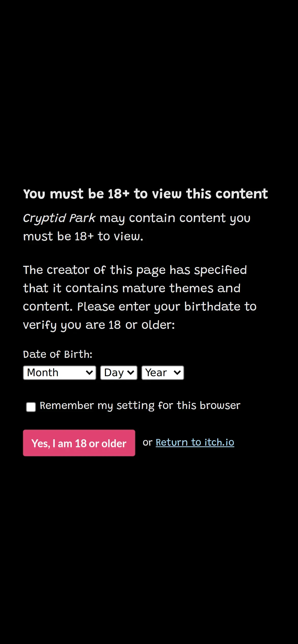Open the Month dropdown
Image resolution: width=298 pixels, height=644 pixels.
[59, 373]
